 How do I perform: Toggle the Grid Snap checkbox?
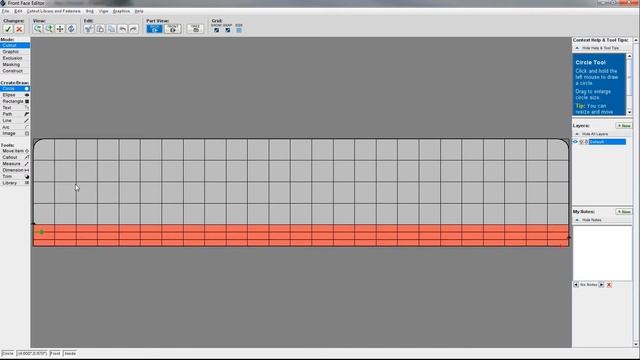[x=228, y=30]
